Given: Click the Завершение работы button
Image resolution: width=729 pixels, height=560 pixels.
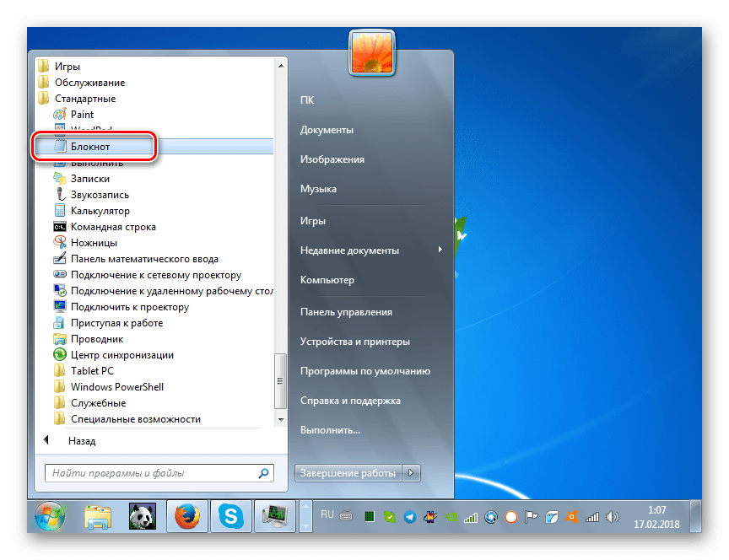Looking at the screenshot, I should coord(348,473).
